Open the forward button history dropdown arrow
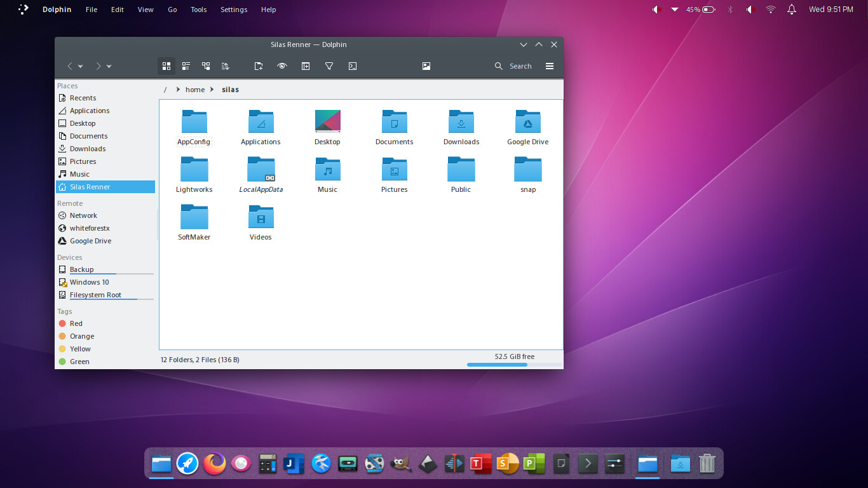This screenshot has width=868, height=488. click(x=109, y=67)
